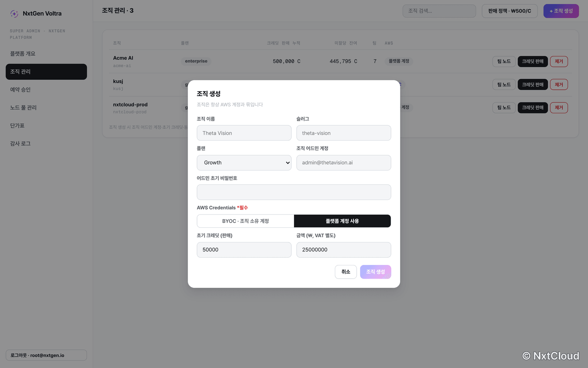Click 제거 on the kusj row

coord(559,85)
